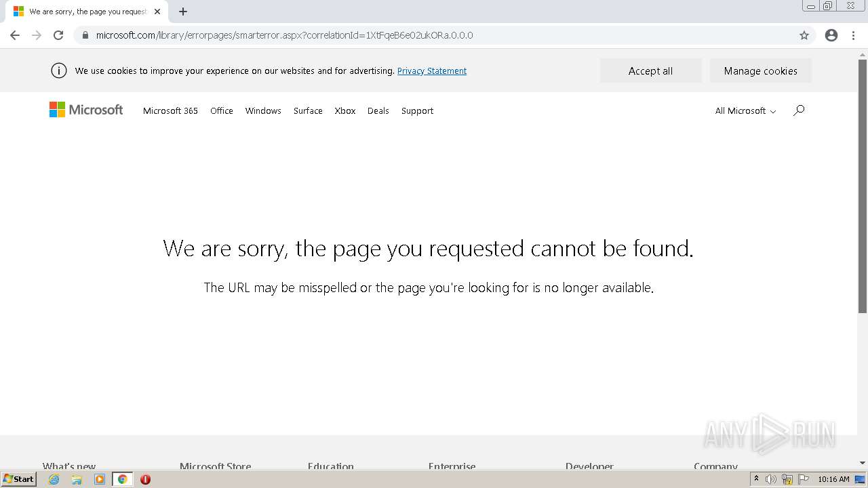Click the 'cannot be found' heading text

coord(428,248)
